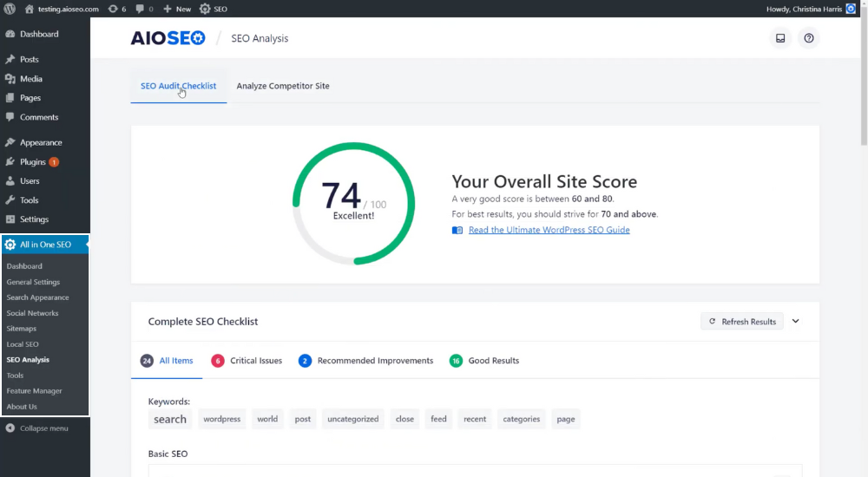Open the notifications inbox icon
The height and width of the screenshot is (477, 868).
pos(780,38)
